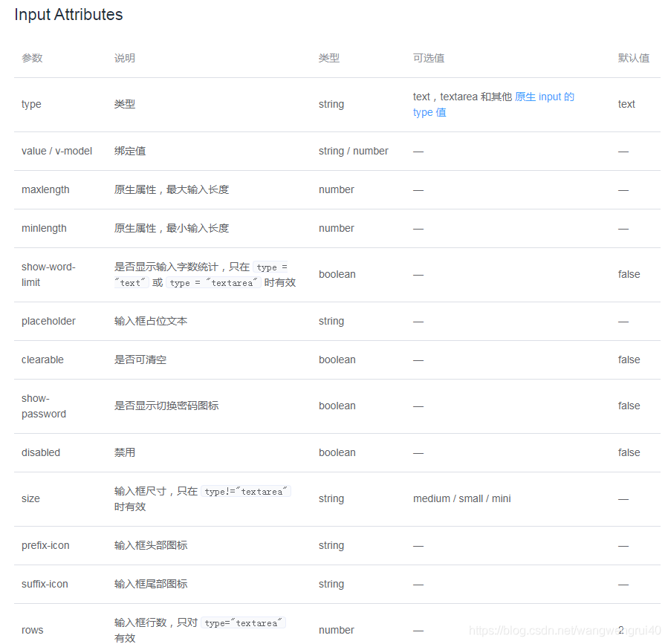
Task: Click the 默认值 column header
Action: pyautogui.click(x=634, y=58)
